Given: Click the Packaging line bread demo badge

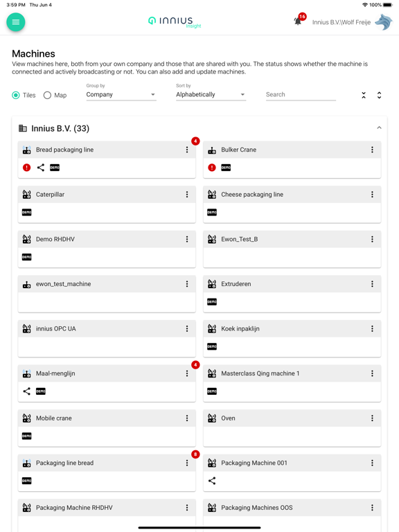Looking at the screenshot, I should 27,481.
